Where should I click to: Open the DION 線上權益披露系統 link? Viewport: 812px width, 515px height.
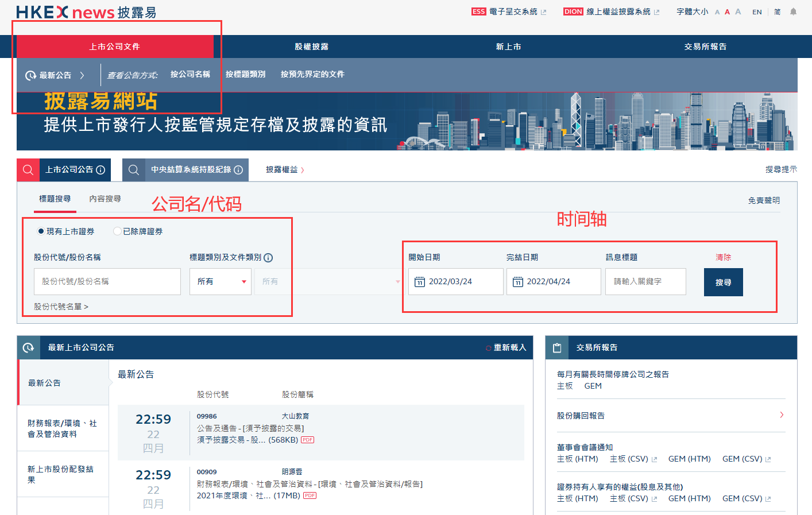coord(612,11)
